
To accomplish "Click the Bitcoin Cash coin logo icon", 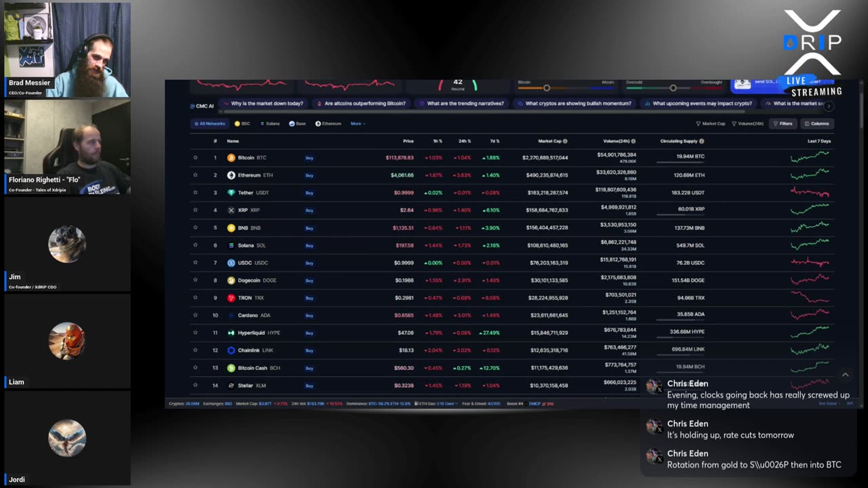I will pyautogui.click(x=231, y=368).
